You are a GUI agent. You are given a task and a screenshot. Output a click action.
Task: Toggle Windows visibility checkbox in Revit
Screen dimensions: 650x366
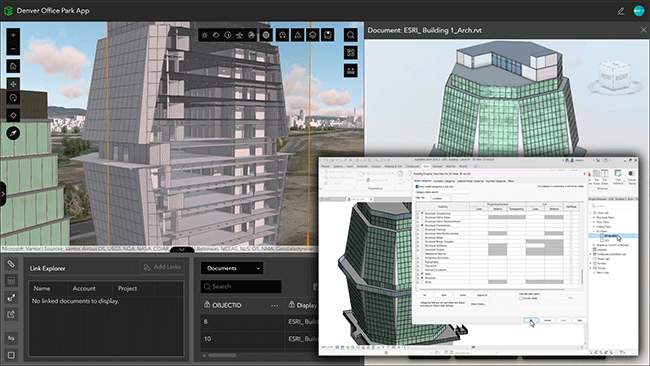click(422, 278)
